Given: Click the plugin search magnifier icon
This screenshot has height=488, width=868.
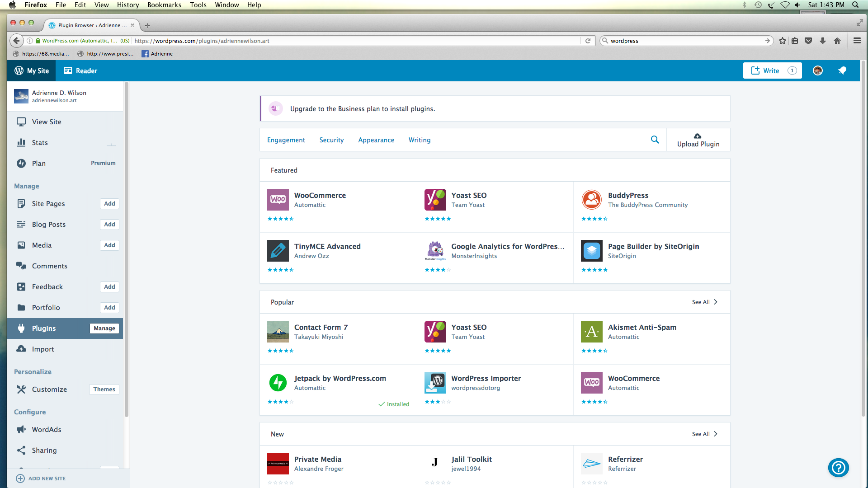Looking at the screenshot, I should tap(655, 140).
